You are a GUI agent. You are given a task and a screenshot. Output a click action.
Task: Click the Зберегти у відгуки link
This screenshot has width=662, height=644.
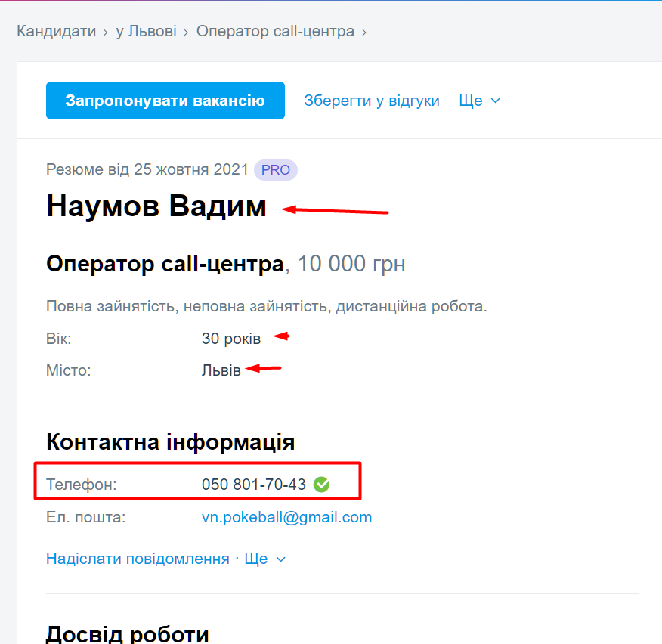(372, 101)
